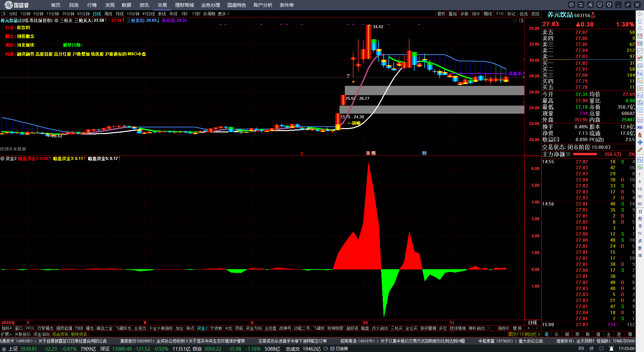Select the pencil drawing tool in the sidebar
Image resolution: width=644 pixels, height=352 pixels.
(x=640, y=150)
